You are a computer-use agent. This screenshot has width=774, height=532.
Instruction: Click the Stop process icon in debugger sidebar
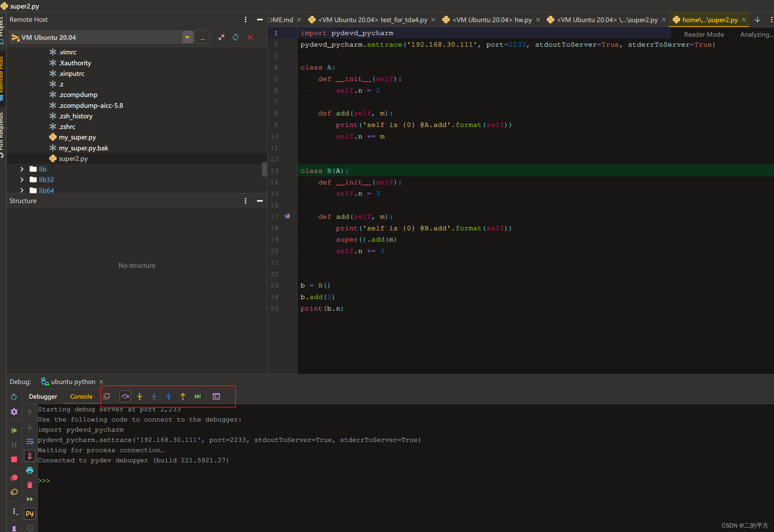[14, 460]
